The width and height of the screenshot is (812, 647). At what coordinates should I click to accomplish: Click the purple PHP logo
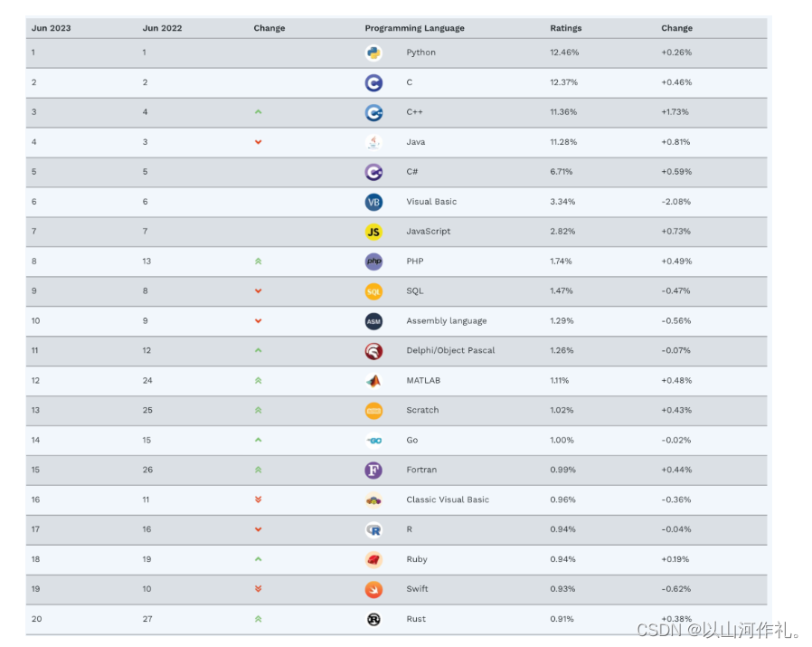[373, 262]
